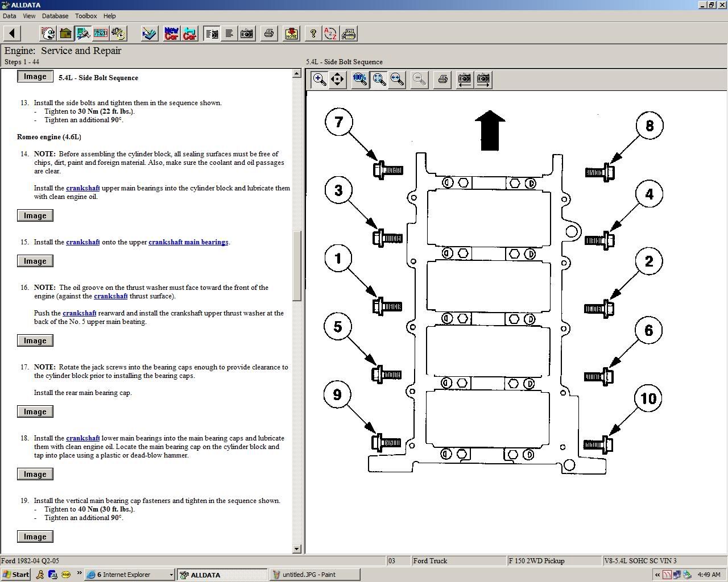Click the house icon in main toolbar
Image resolution: width=728 pixels, height=582 pixels.
click(x=66, y=34)
